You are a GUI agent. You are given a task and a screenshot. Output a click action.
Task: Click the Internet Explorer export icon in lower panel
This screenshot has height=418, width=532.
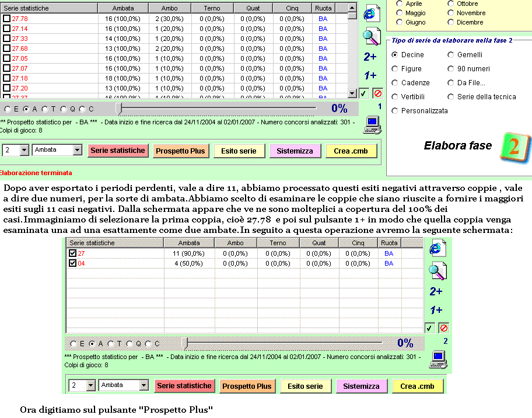[437, 248]
